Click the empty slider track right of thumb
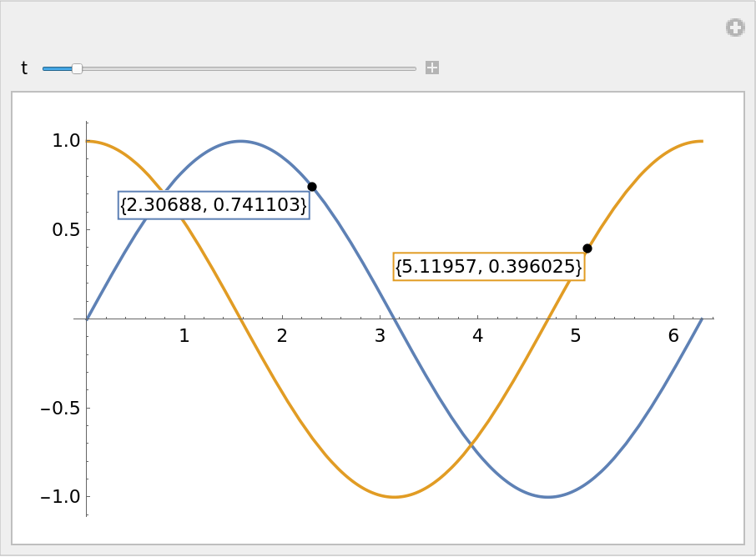 click(250, 68)
